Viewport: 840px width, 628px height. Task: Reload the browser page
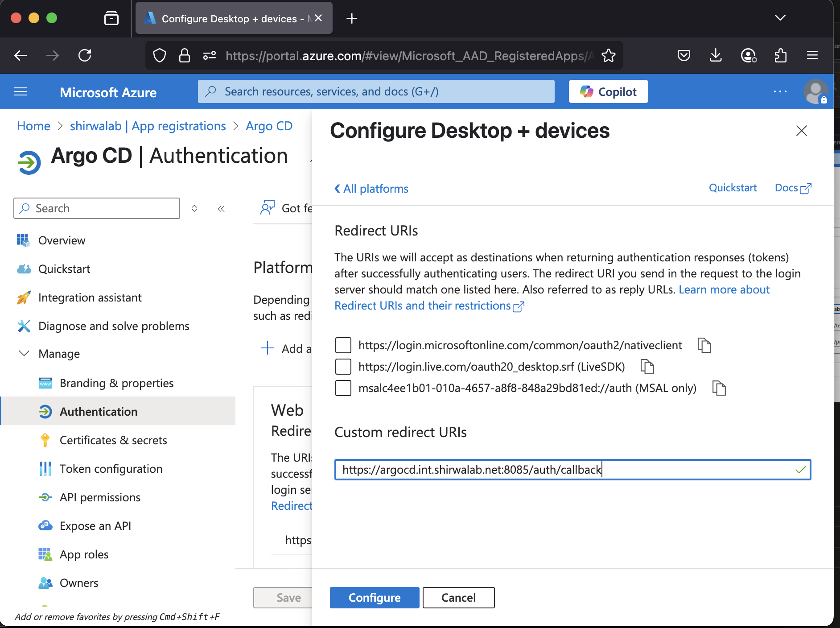(x=85, y=55)
